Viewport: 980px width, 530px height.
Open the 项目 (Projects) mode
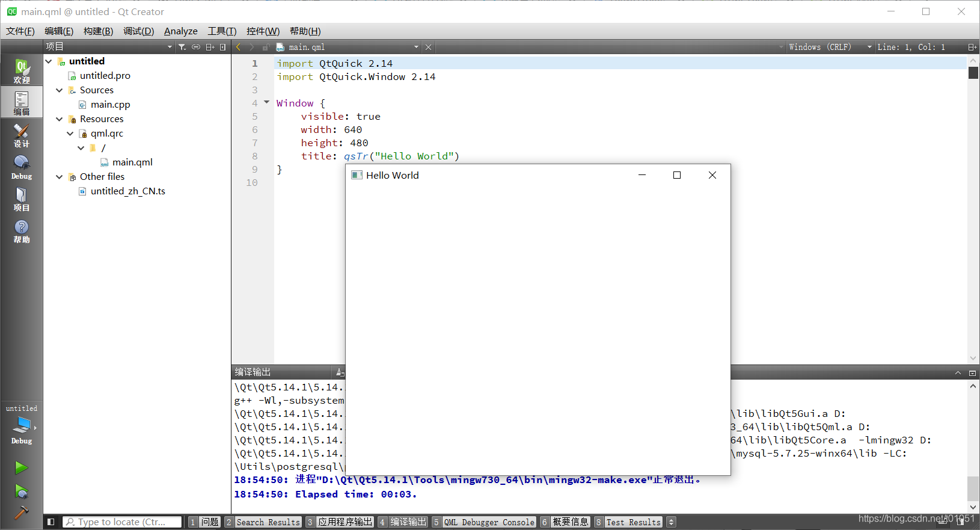22,199
